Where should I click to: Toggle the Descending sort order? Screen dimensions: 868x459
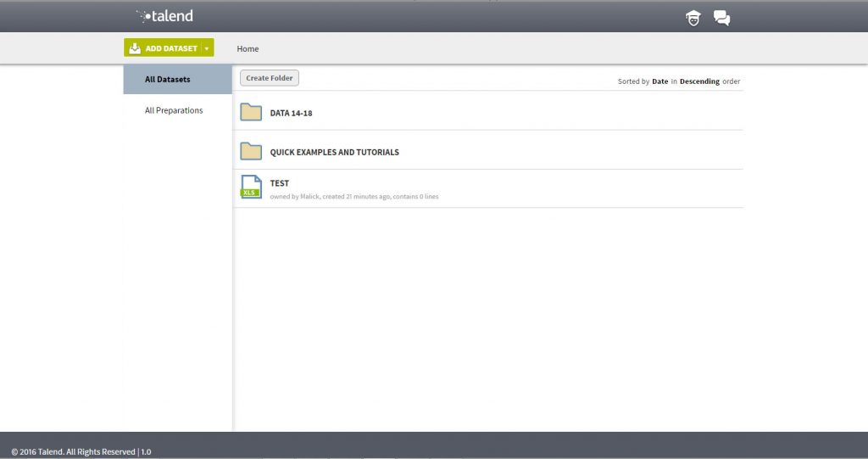699,81
